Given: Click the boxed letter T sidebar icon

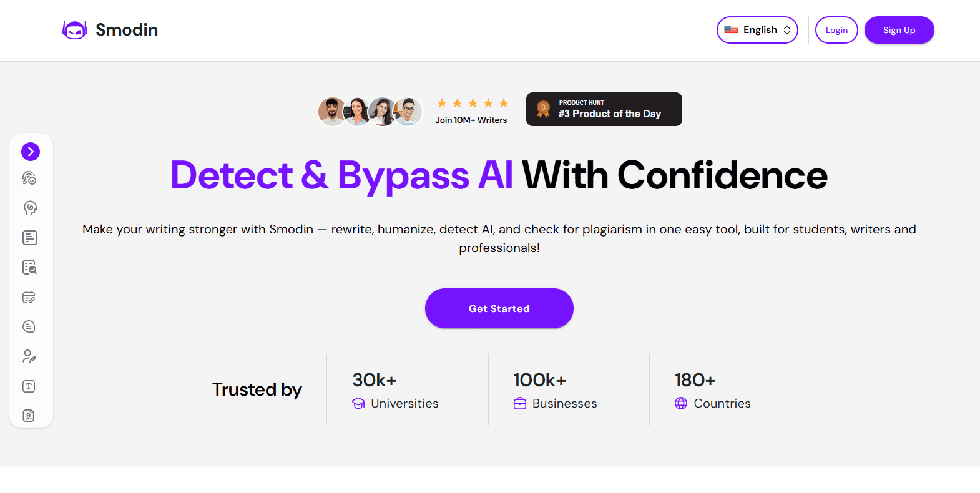Looking at the screenshot, I should click(29, 386).
